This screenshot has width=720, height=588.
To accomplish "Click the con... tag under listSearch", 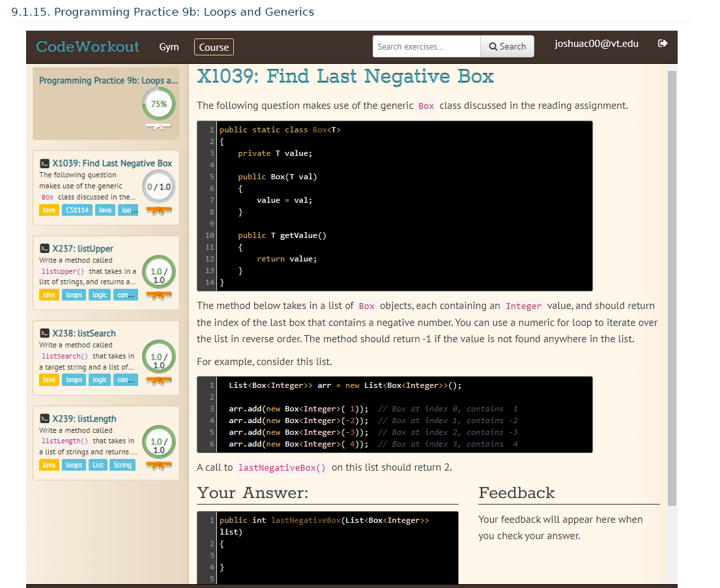I will coord(126,380).
